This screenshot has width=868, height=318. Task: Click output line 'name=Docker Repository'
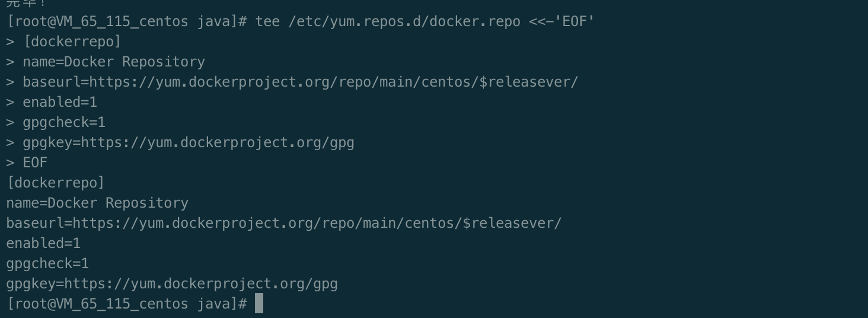97,203
